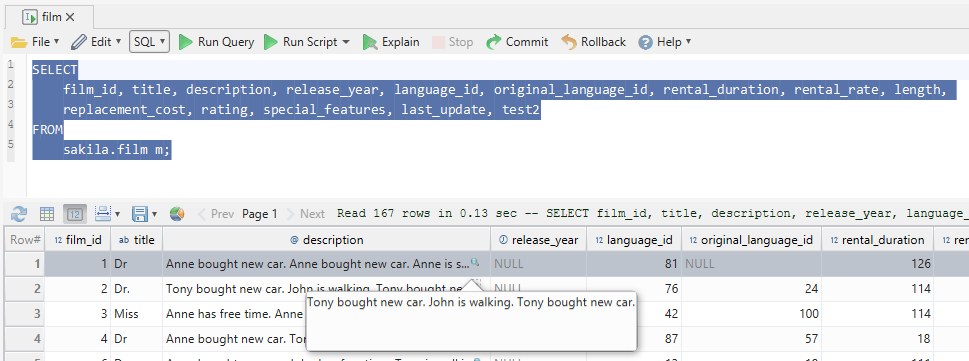Image resolution: width=969 pixels, height=361 pixels.
Task: Open the File menu
Action: (x=35, y=42)
